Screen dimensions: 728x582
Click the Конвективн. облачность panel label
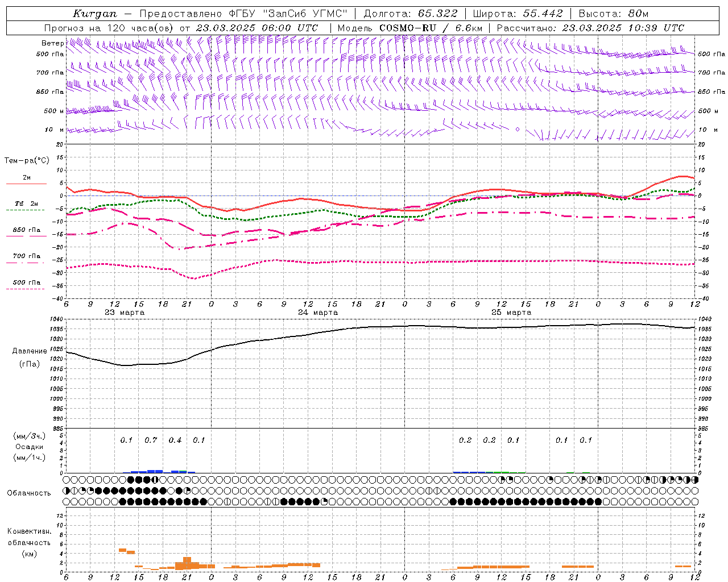coord(29,542)
